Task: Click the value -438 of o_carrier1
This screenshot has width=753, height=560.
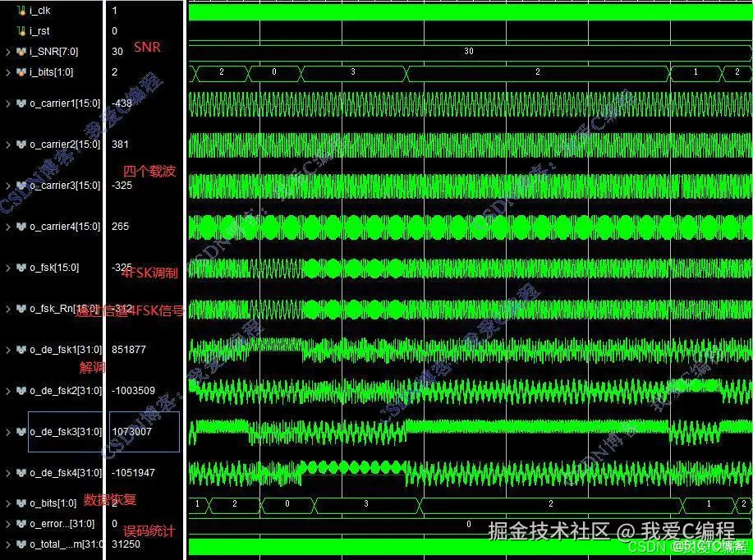Action: tap(122, 103)
